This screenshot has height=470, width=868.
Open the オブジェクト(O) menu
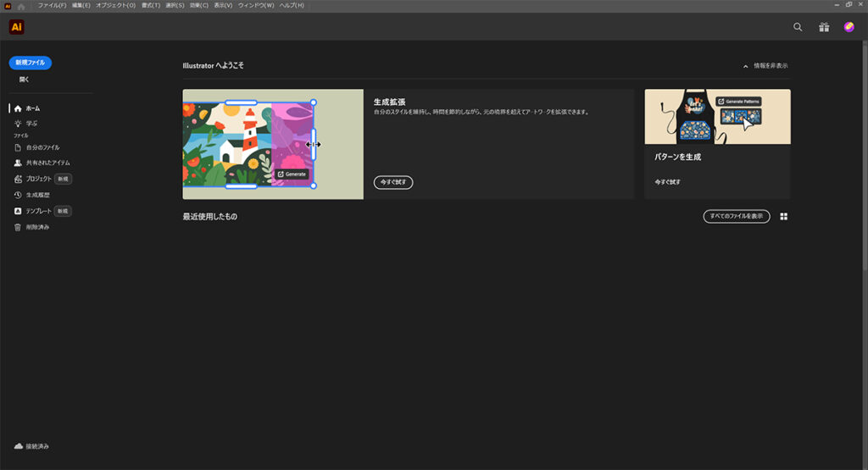tap(115, 5)
